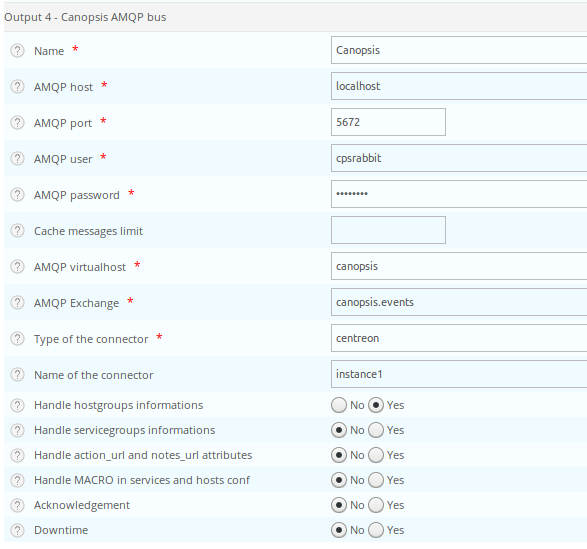The width and height of the screenshot is (587, 549).
Task: Click the AMQP Exchange label
Action: click(x=76, y=303)
